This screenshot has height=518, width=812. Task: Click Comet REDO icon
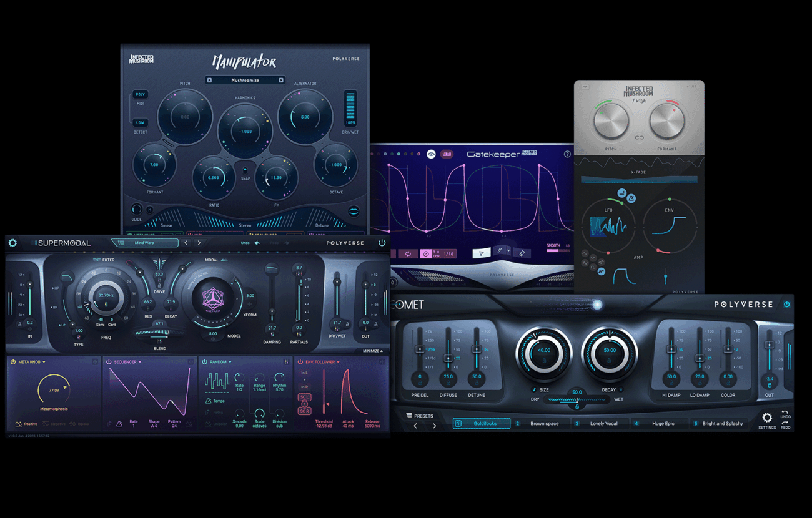pyautogui.click(x=785, y=424)
